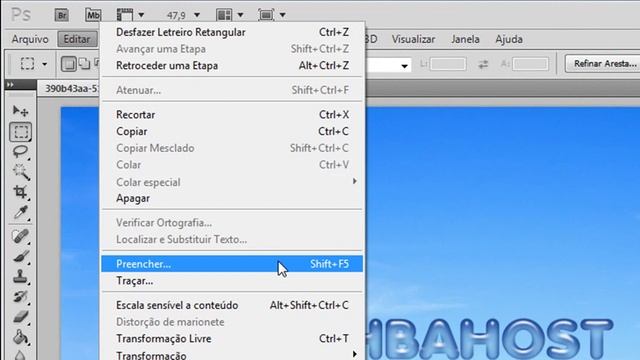The image size is (640, 360).
Task: Open the View Extras icon menu
Action: 125,15
